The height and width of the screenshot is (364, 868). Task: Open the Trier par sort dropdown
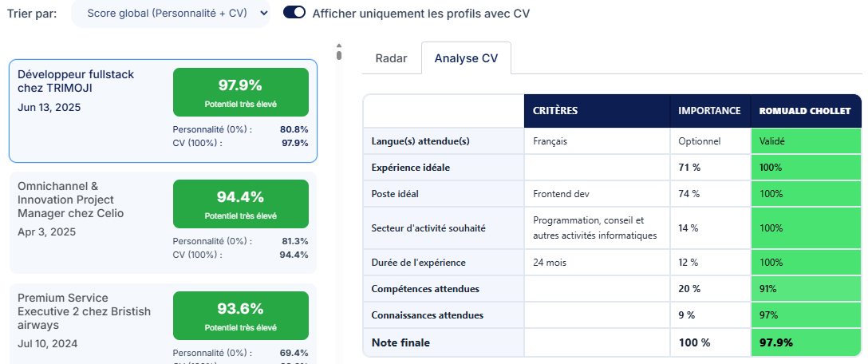171,14
